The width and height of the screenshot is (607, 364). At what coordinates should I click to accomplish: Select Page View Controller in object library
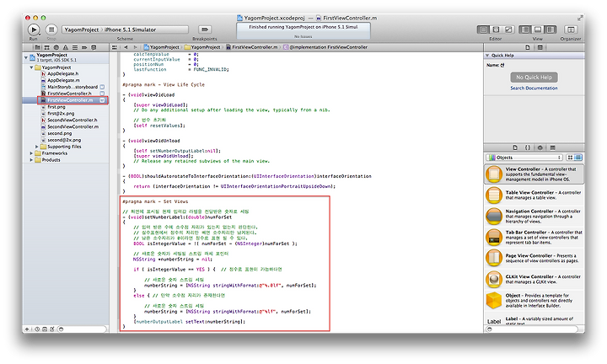(534, 259)
